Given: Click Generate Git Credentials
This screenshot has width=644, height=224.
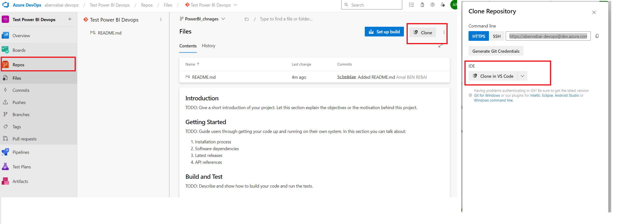Looking at the screenshot, I should 496,51.
